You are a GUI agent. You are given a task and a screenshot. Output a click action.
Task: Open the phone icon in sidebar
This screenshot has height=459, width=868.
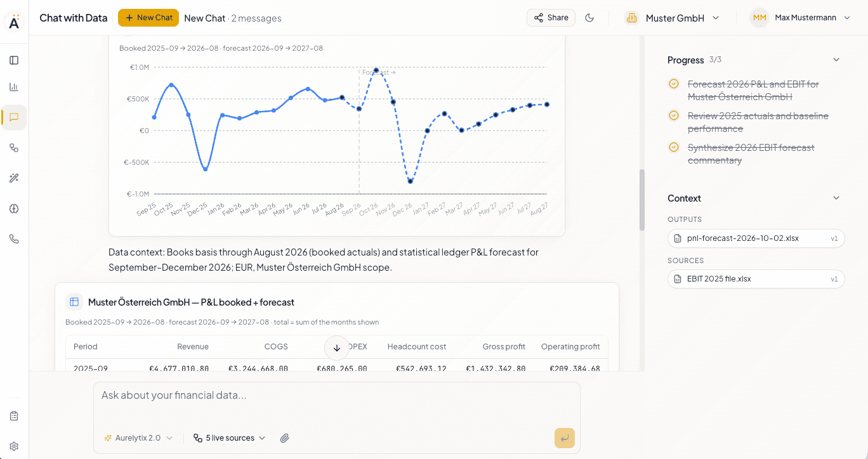[14, 239]
